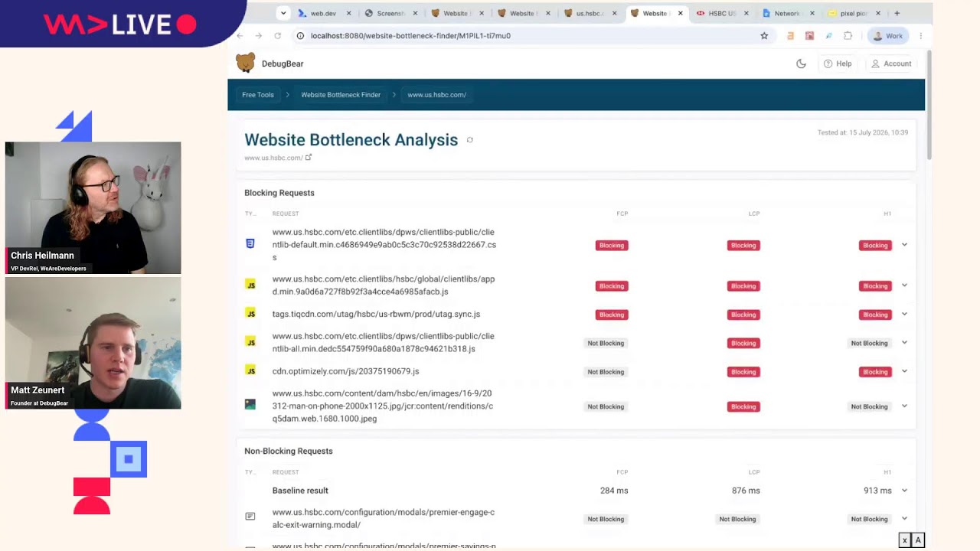
Task: Click the www.us.hsbc.com/ breadcrumb
Action: [437, 95]
